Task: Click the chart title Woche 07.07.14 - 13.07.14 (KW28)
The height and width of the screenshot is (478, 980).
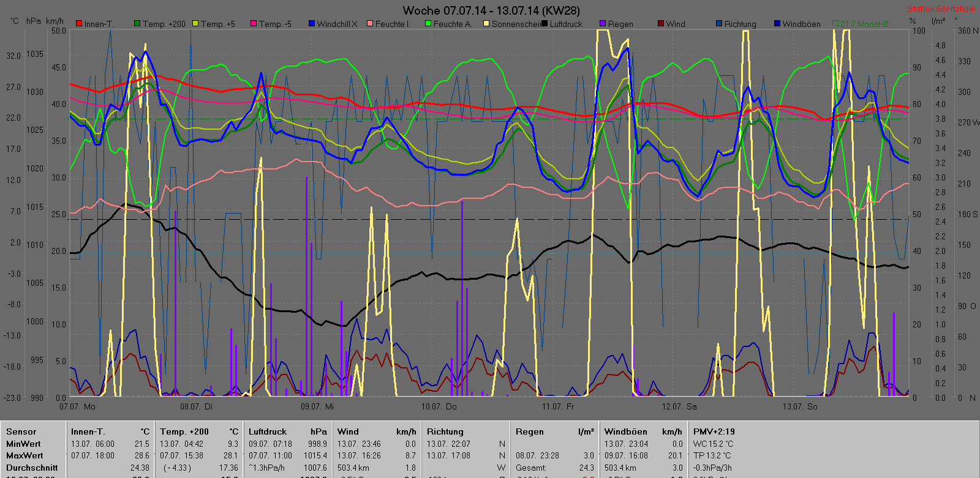Action: pyautogui.click(x=491, y=10)
